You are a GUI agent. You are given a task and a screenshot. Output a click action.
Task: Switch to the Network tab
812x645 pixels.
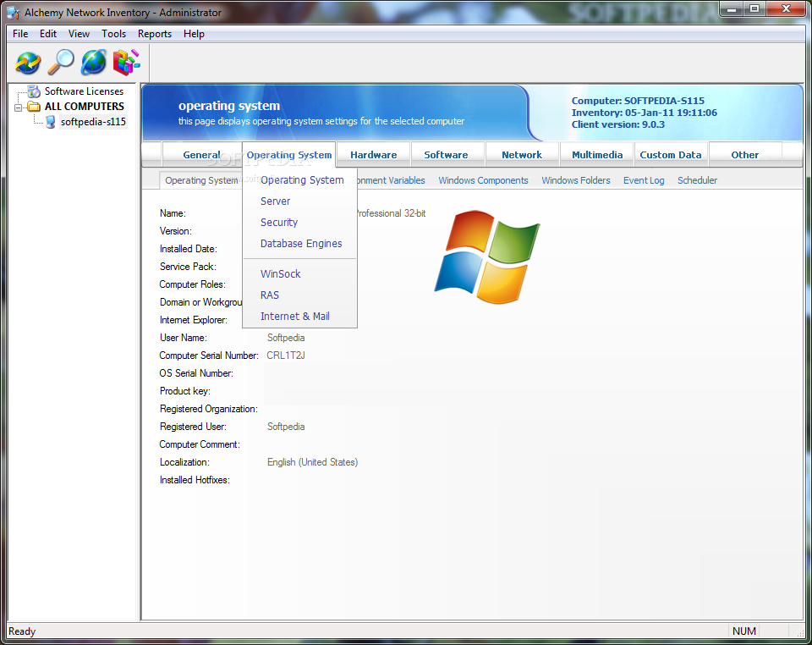tap(522, 155)
